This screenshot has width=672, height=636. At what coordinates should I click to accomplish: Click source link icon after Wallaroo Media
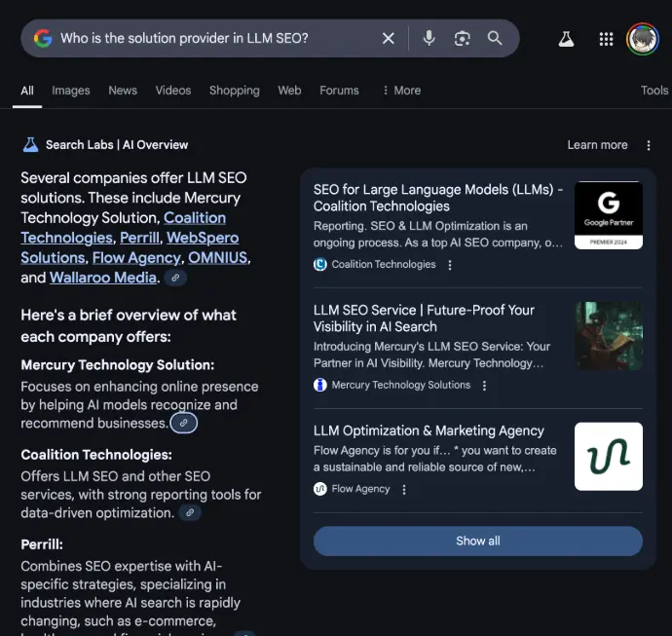[x=175, y=278]
